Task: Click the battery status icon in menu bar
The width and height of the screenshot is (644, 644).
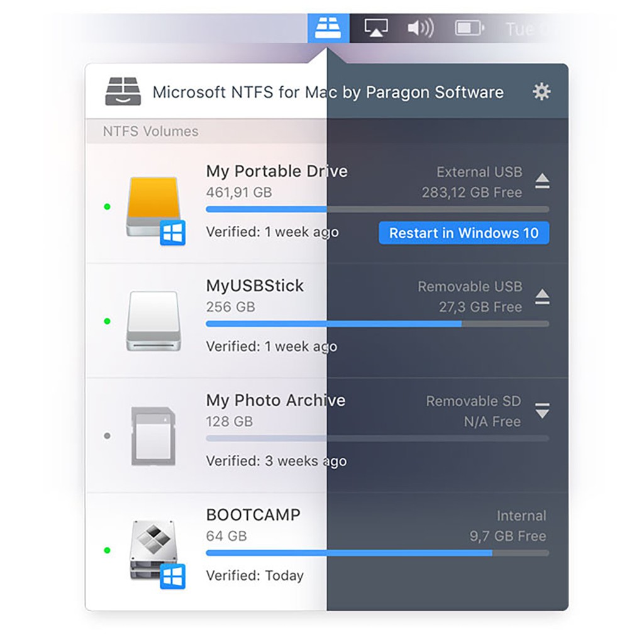Action: [469, 28]
